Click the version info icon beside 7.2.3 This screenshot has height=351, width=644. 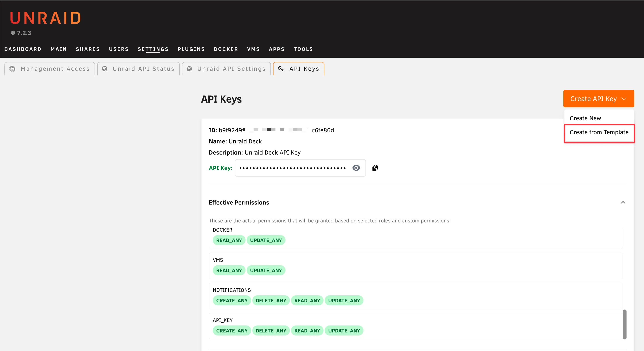coord(13,33)
